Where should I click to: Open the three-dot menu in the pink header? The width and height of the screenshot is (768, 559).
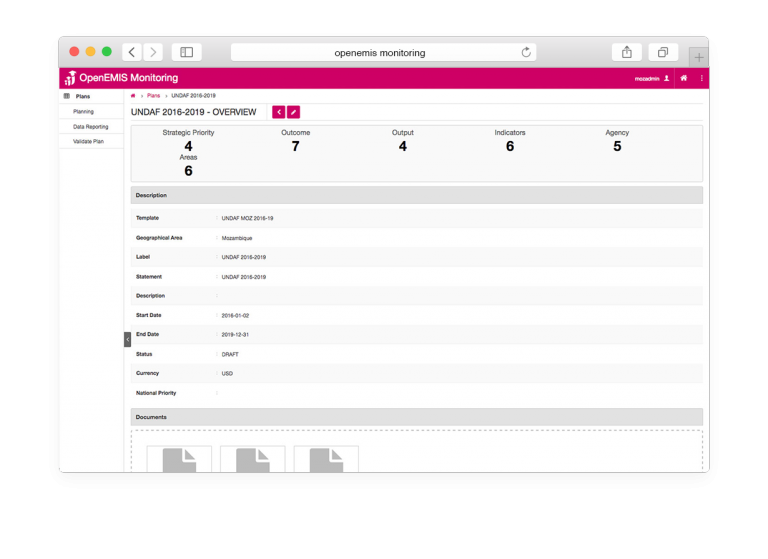tap(701, 78)
